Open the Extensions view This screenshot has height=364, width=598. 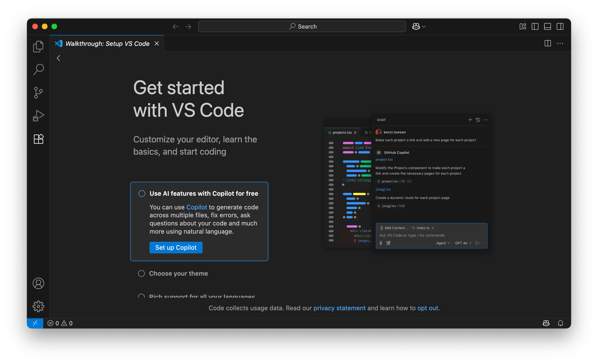point(38,139)
